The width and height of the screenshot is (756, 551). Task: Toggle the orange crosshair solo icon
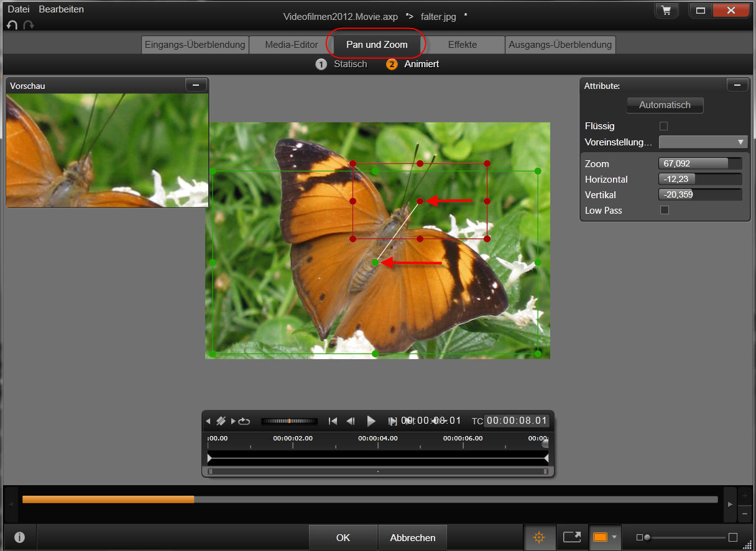click(539, 537)
